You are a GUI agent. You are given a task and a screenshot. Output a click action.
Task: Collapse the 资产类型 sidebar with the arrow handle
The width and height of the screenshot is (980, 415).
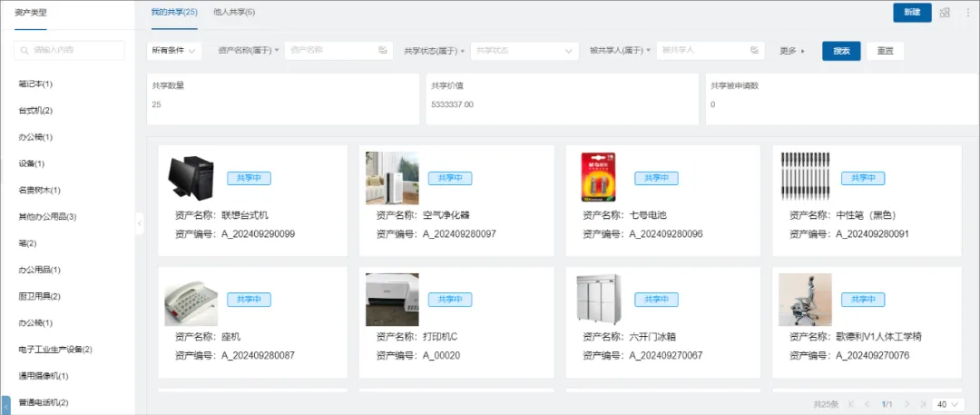coord(140,223)
